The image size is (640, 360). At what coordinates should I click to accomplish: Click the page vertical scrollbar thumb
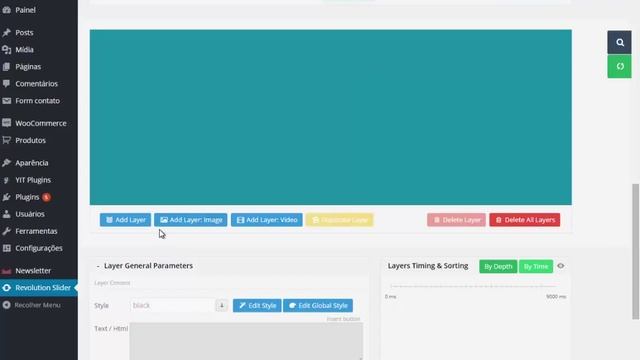point(636,251)
